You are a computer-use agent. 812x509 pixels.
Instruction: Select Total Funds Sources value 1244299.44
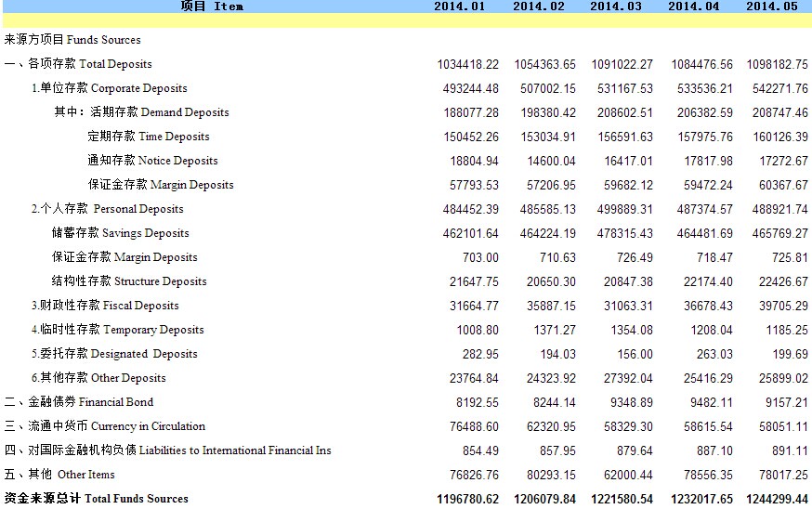coord(776,499)
